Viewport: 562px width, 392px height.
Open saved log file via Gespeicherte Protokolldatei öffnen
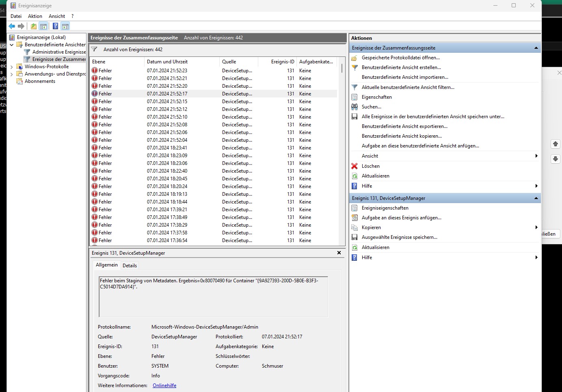click(401, 58)
